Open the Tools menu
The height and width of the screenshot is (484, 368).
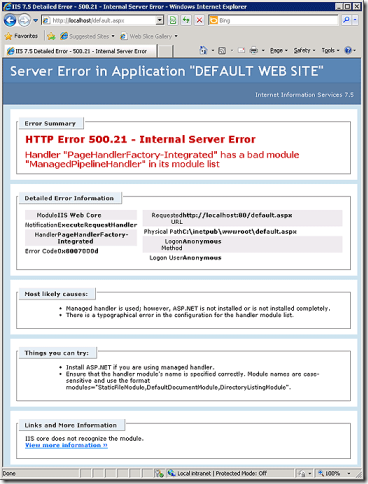[330, 51]
